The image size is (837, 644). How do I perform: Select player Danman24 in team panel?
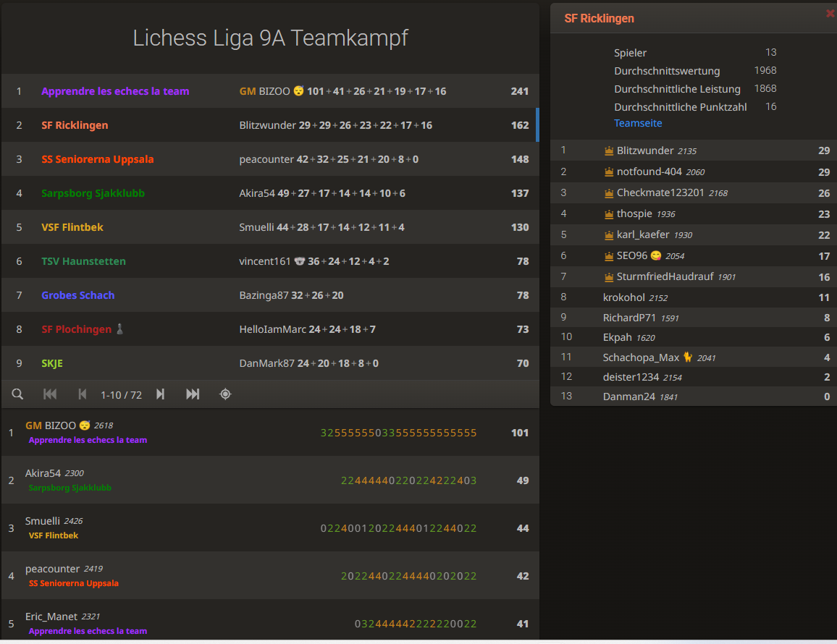point(694,397)
